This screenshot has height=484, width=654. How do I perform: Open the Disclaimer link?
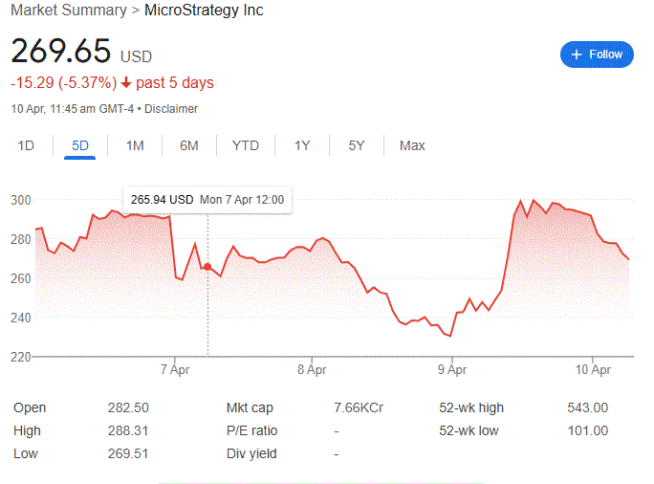(171, 109)
